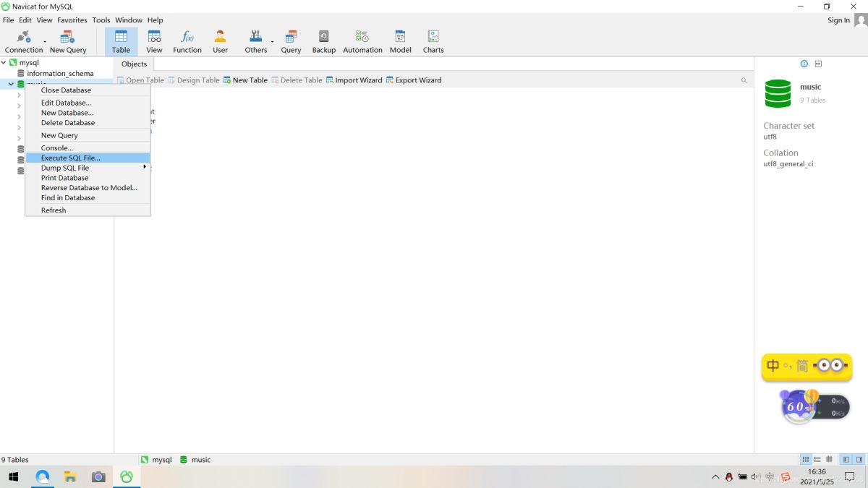Screen dimensions: 868x488
Task: Click the Design Table button
Action: (x=194, y=80)
